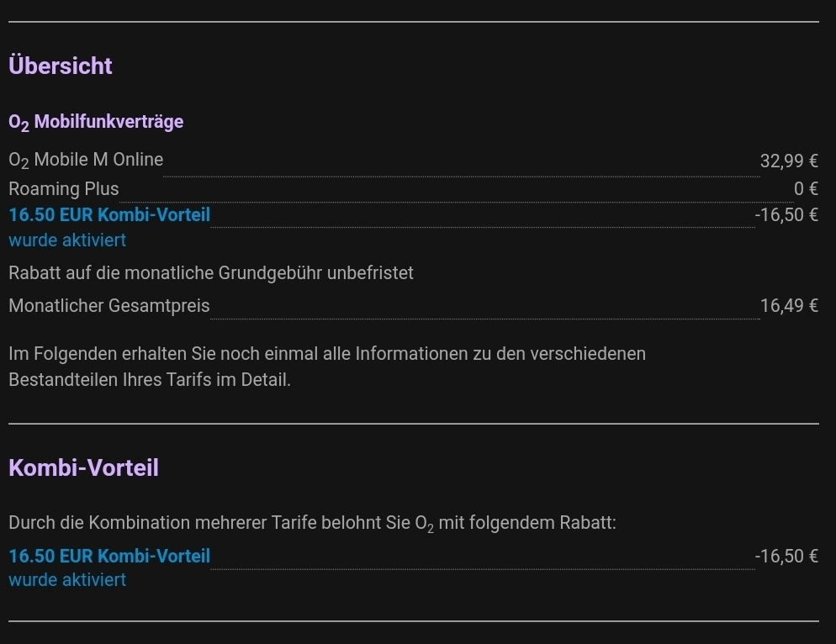Click the -16,50 € amount in Kombi-Vorteil section
The width and height of the screenshot is (836, 644).
tap(786, 556)
